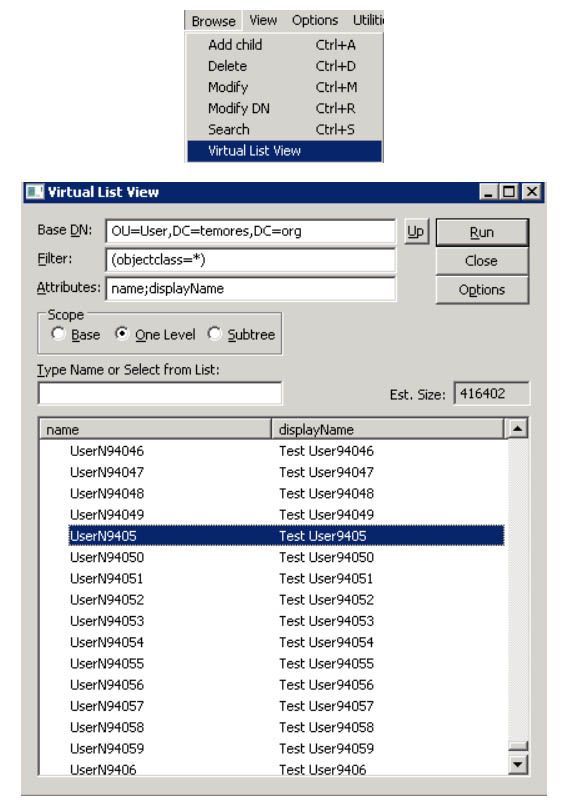Viewport: 564px width, 805px height.
Task: Select row UserN94057
Action: [x=286, y=706]
